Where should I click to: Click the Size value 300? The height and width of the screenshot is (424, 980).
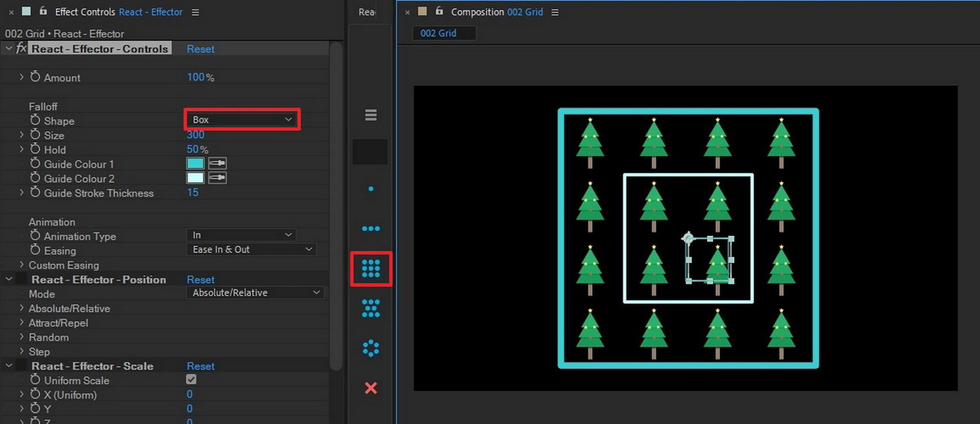tap(195, 136)
